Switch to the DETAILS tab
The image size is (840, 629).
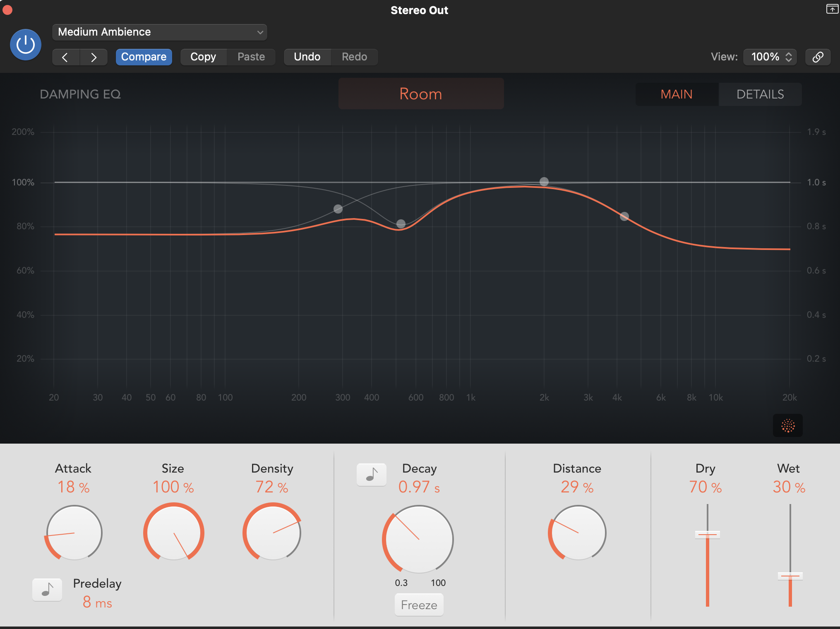(760, 94)
